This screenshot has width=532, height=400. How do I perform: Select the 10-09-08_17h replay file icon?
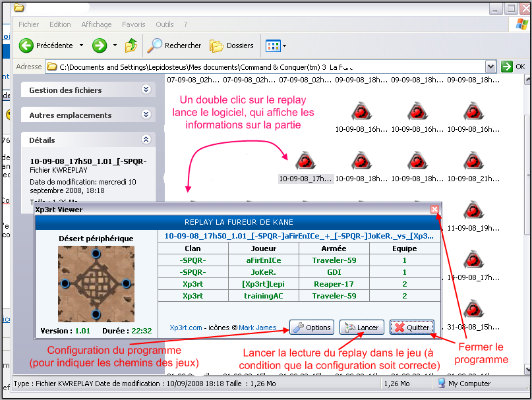tap(305, 161)
